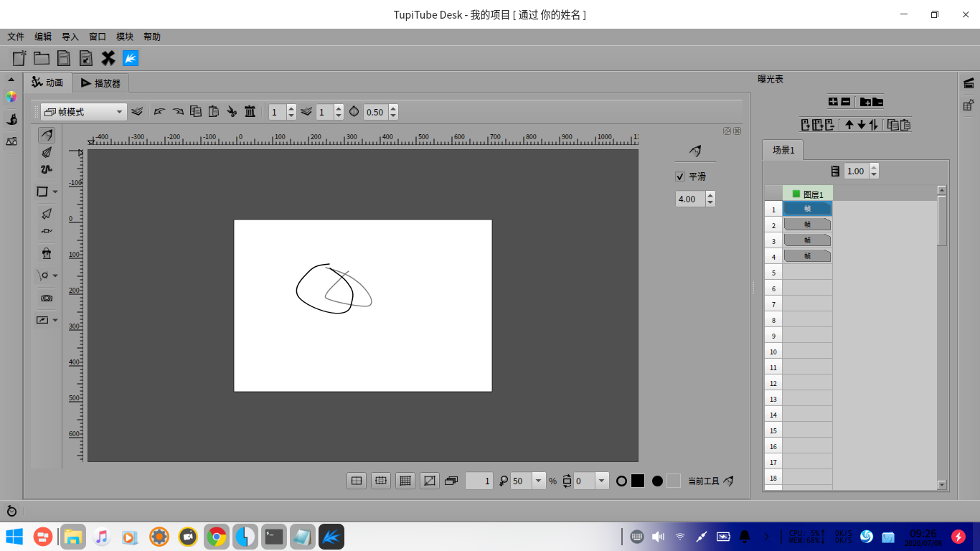Click the new project icon
The image size is (980, 551).
pyautogui.click(x=19, y=58)
